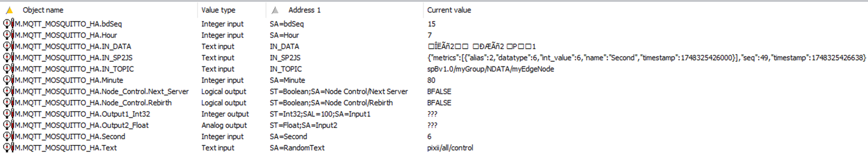Select the M.MQTT_MOSQUITTO_HA.Output2_Float object
This screenshot has width=868, height=155.
pyautogui.click(x=82, y=126)
